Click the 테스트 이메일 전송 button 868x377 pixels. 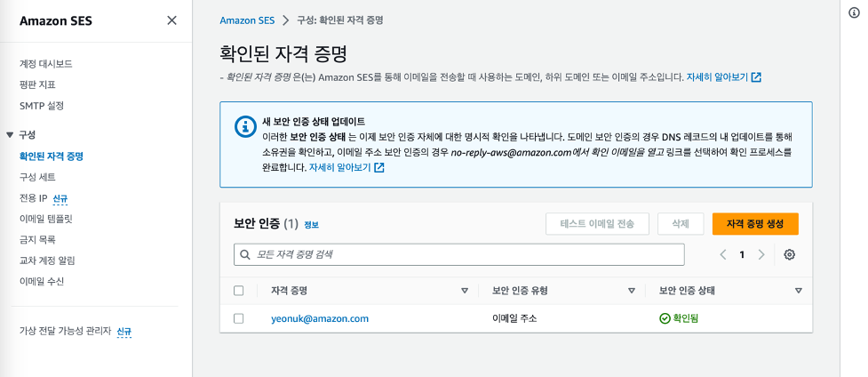click(597, 224)
